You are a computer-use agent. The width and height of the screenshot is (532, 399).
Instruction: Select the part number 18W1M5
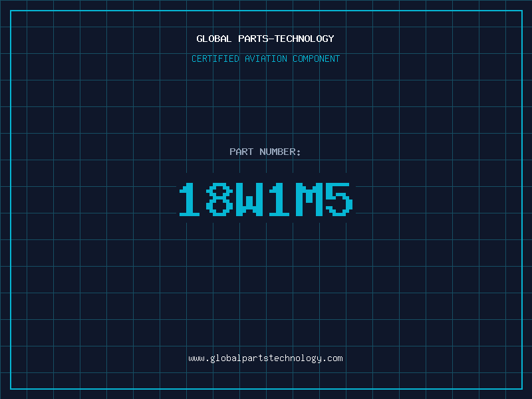[266, 199]
